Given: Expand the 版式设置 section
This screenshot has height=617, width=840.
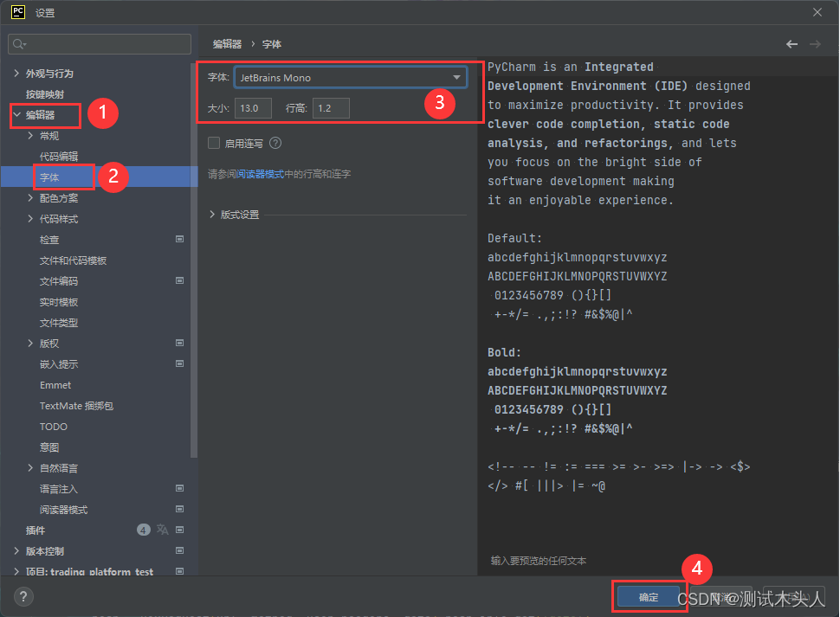Looking at the screenshot, I should (212, 215).
